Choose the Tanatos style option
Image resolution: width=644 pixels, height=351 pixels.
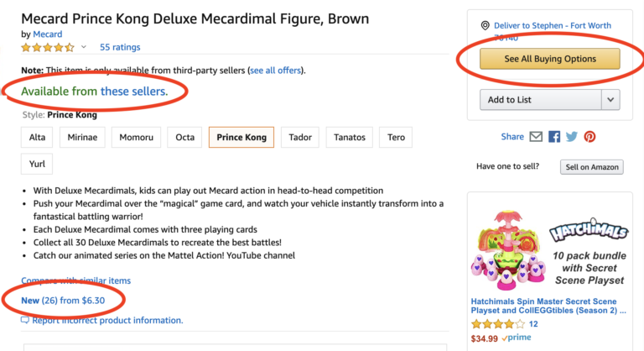(x=349, y=137)
